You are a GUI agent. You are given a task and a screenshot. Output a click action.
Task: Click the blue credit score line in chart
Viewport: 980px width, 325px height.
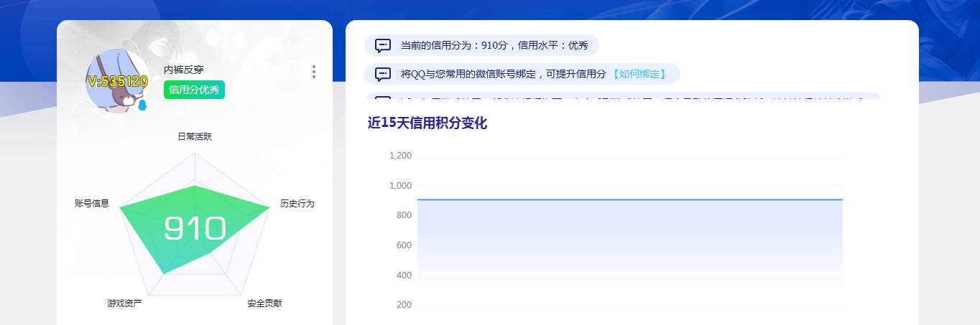629,199
